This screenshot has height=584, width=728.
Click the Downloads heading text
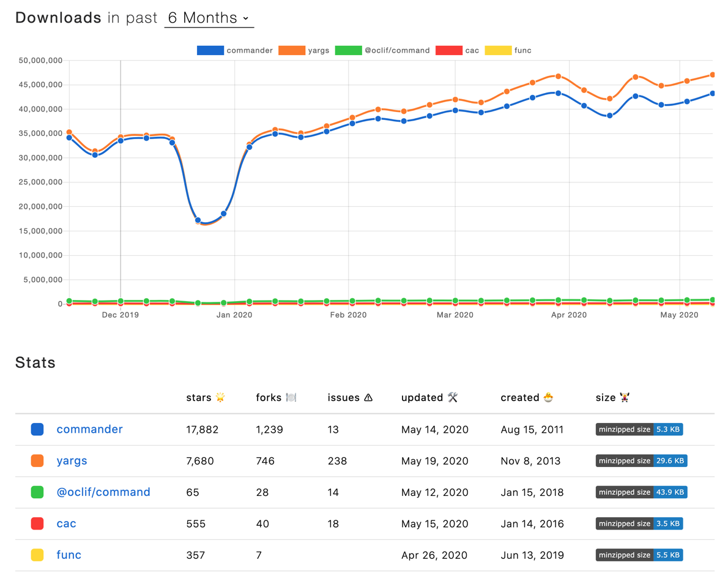coord(59,18)
